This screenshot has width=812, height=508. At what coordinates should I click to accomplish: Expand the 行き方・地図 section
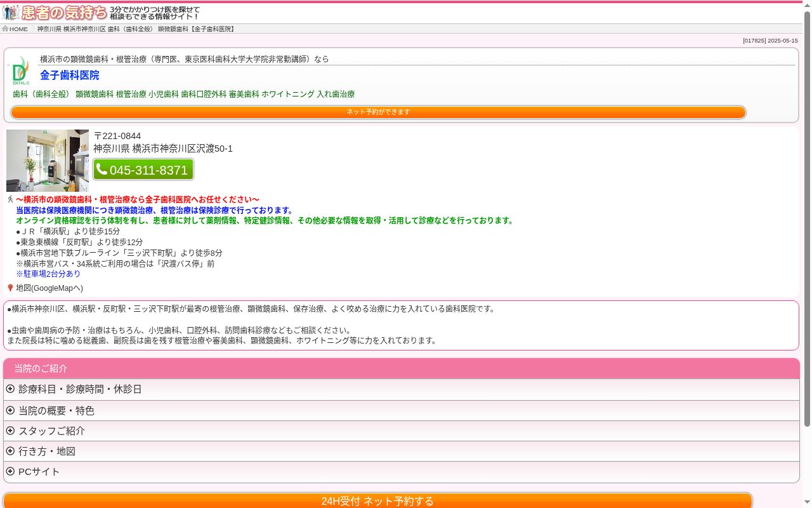(401, 451)
